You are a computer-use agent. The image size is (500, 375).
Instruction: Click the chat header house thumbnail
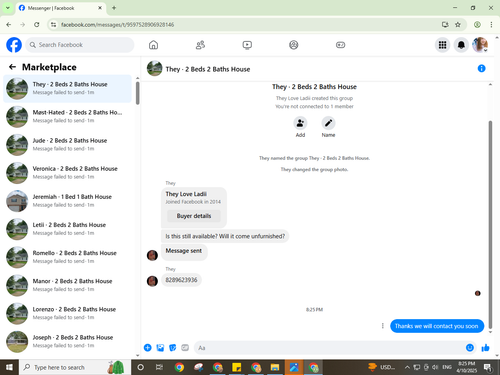pos(154,68)
